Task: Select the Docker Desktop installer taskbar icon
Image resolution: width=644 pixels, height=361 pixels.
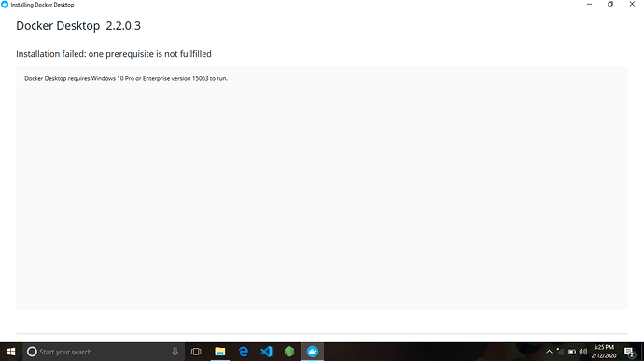Action: pyautogui.click(x=313, y=352)
